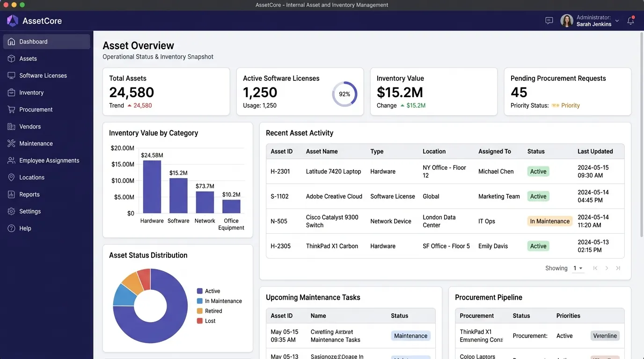Click the red Total Assets trend arrow
The width and height of the screenshot is (644, 359).
coord(130,106)
